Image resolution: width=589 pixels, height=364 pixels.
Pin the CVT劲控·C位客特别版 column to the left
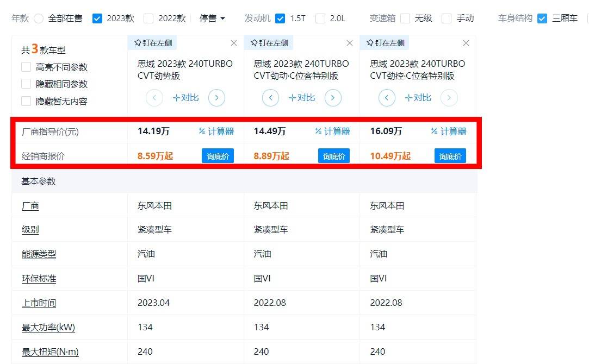point(385,43)
